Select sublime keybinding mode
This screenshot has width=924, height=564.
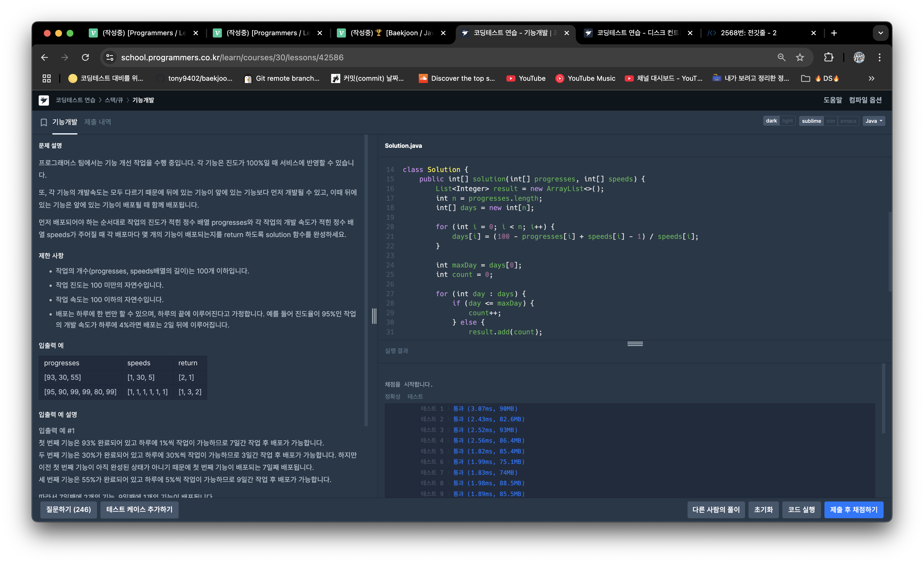(x=811, y=121)
